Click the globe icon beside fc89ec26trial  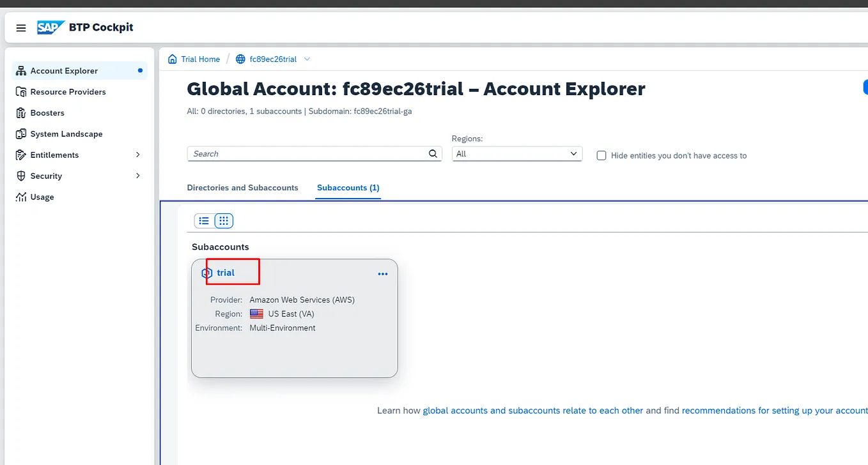pos(241,59)
